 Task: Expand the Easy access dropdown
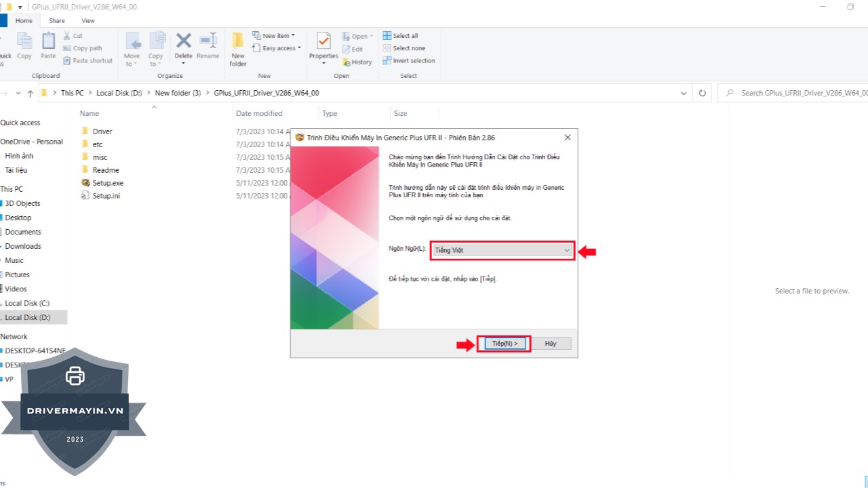click(x=279, y=48)
